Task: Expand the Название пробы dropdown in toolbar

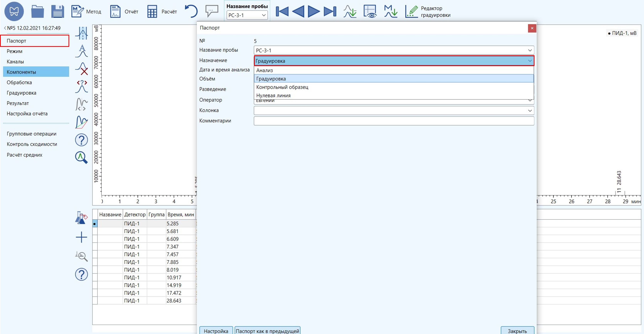Action: (x=263, y=15)
